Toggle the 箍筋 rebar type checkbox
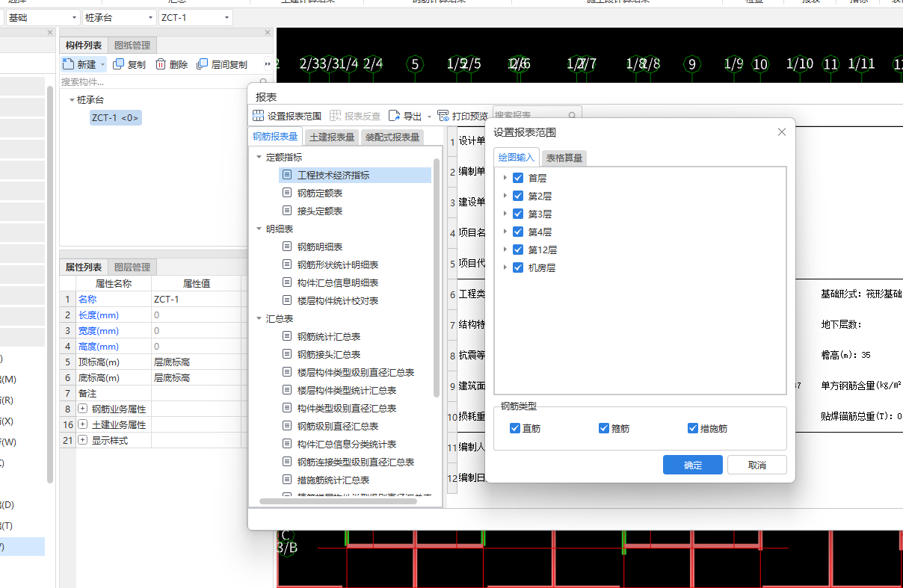The width and height of the screenshot is (903, 588). [x=604, y=428]
